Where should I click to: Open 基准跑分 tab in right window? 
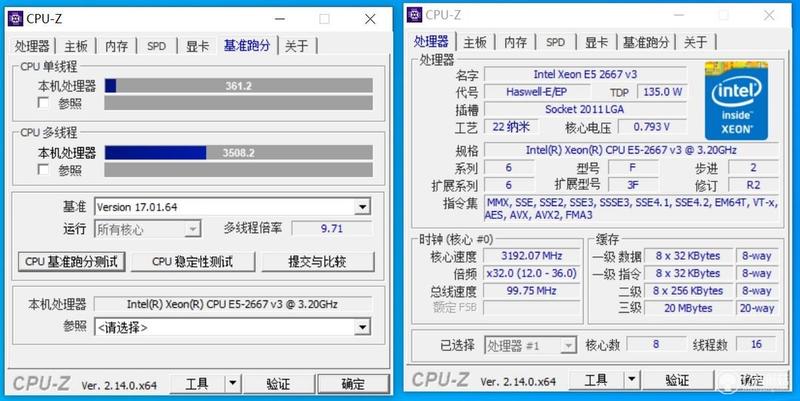point(646,42)
